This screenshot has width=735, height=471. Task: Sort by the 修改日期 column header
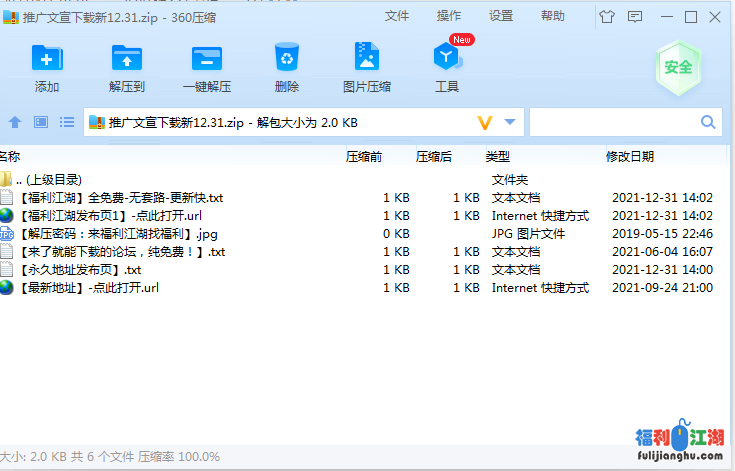[x=630, y=156]
